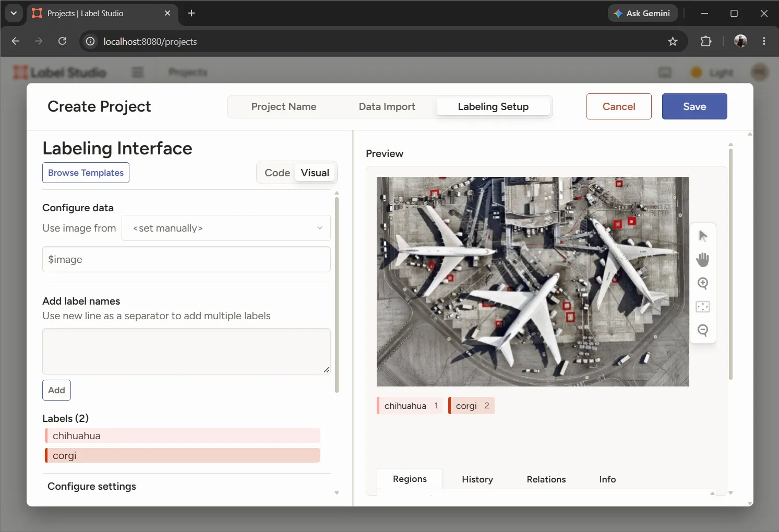Image resolution: width=779 pixels, height=532 pixels.
Task: Open Browse Templates
Action: (x=86, y=173)
